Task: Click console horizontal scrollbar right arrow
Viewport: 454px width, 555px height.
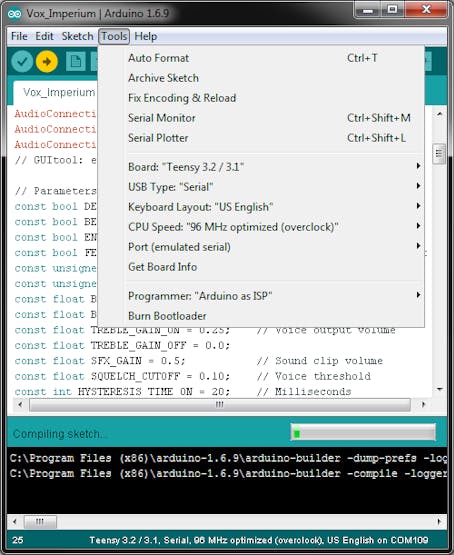Action: pos(439,521)
